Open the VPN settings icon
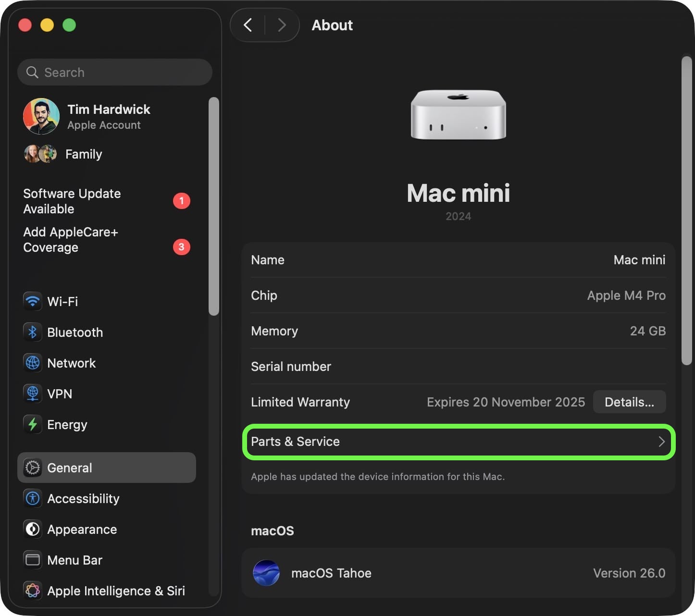The width and height of the screenshot is (695, 616). [x=33, y=394]
